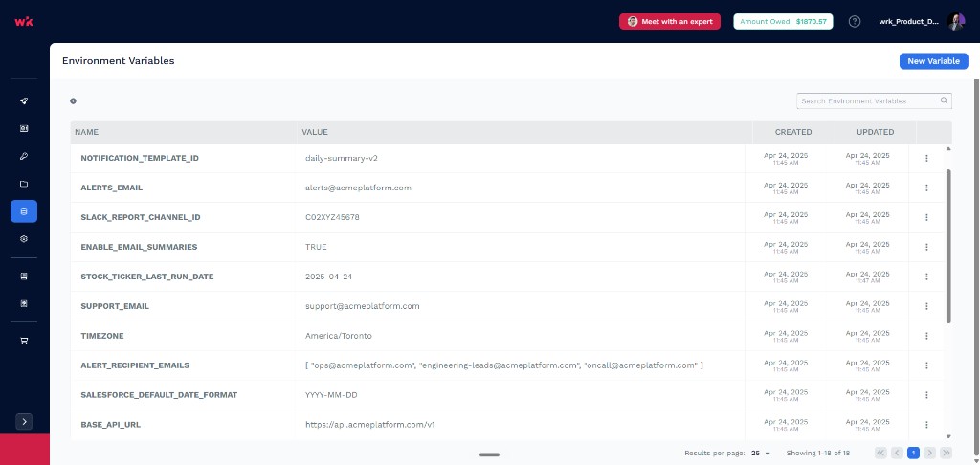This screenshot has width=980, height=465.
Task: Open the key credentials icon in sidebar
Action: 24,156
